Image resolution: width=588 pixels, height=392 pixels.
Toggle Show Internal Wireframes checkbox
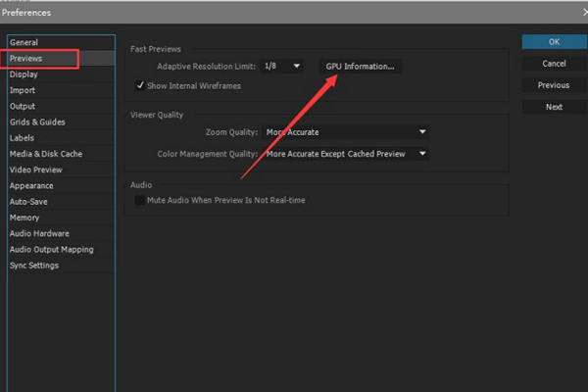click(141, 85)
